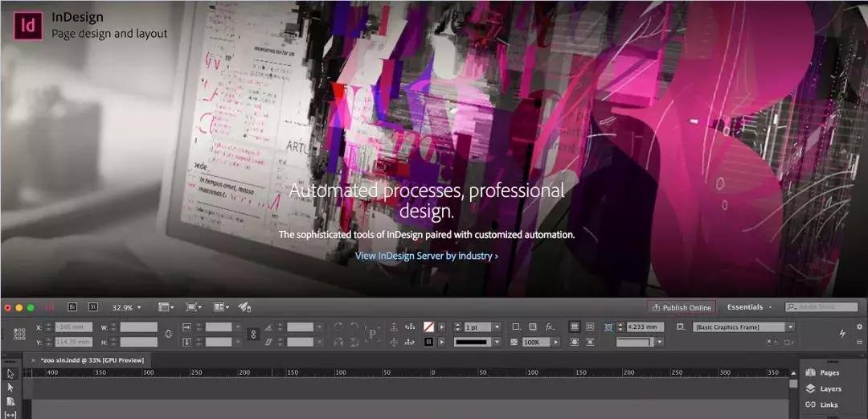Image resolution: width=868 pixels, height=419 pixels.
Task: Switch to the zoo xin.indd document tab
Action: 91,361
